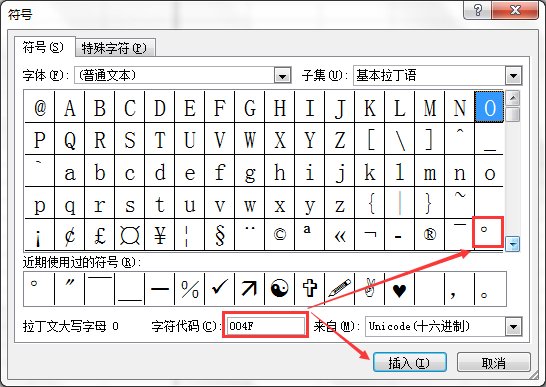Click the symbol grid scrollbar thumb
The image size is (546, 387).
[x=513, y=114]
